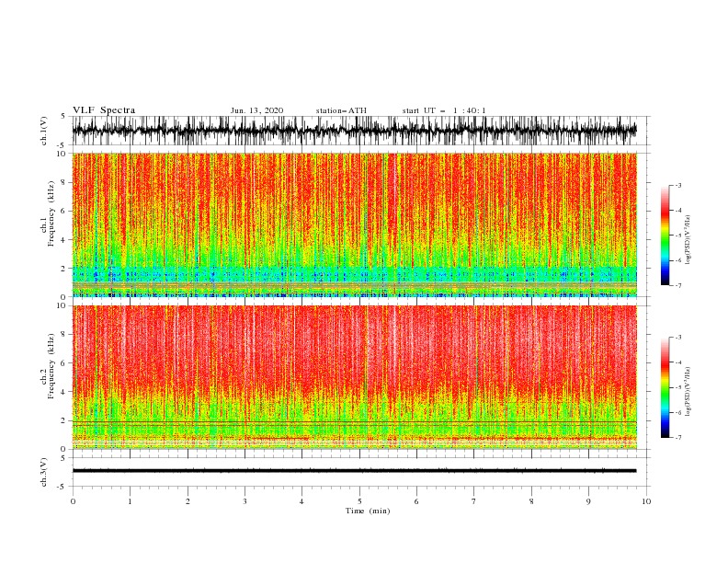Click the "-3" label on ch.2 color bar
Screen dimensions: 728x563
[678, 338]
